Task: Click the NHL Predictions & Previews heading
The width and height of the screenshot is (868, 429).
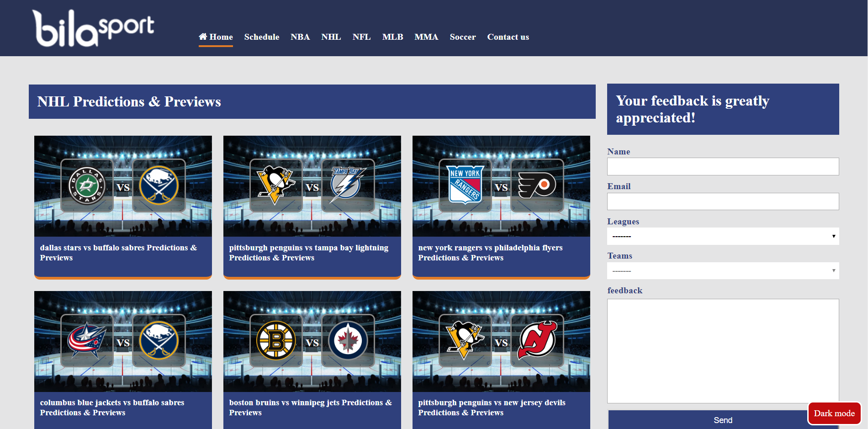Action: point(129,101)
